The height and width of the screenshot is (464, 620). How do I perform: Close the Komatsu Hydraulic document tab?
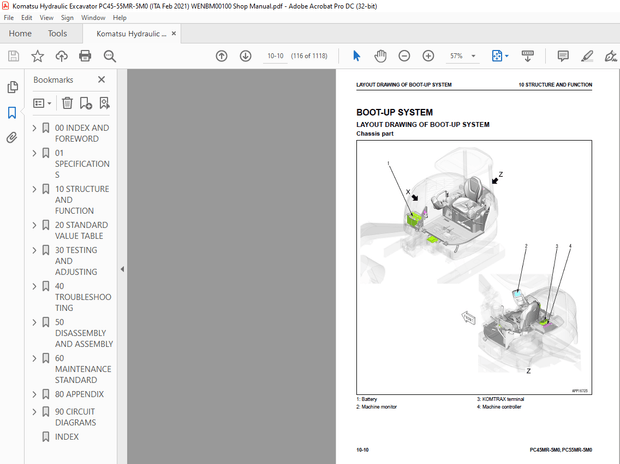(x=174, y=34)
